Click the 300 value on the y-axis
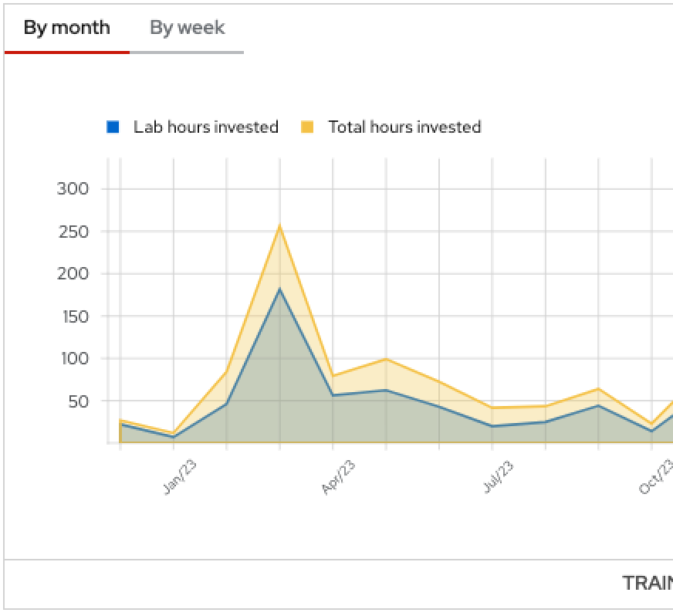 [73, 189]
